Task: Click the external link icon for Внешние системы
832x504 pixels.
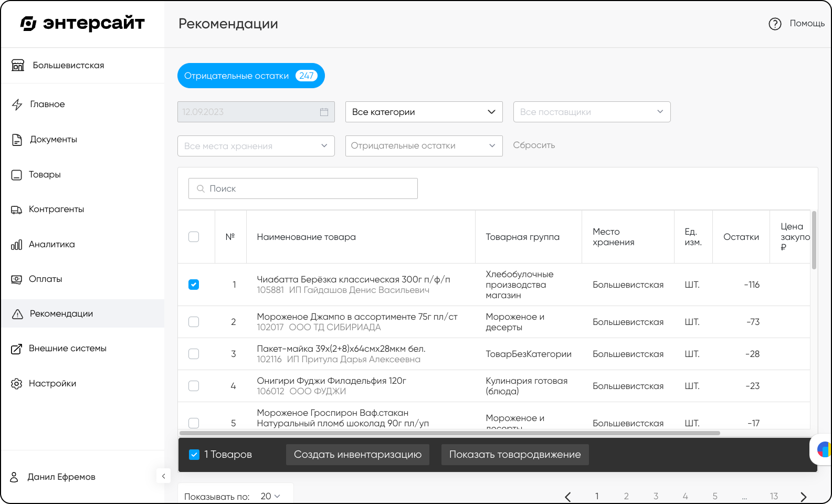Action: [16, 349]
